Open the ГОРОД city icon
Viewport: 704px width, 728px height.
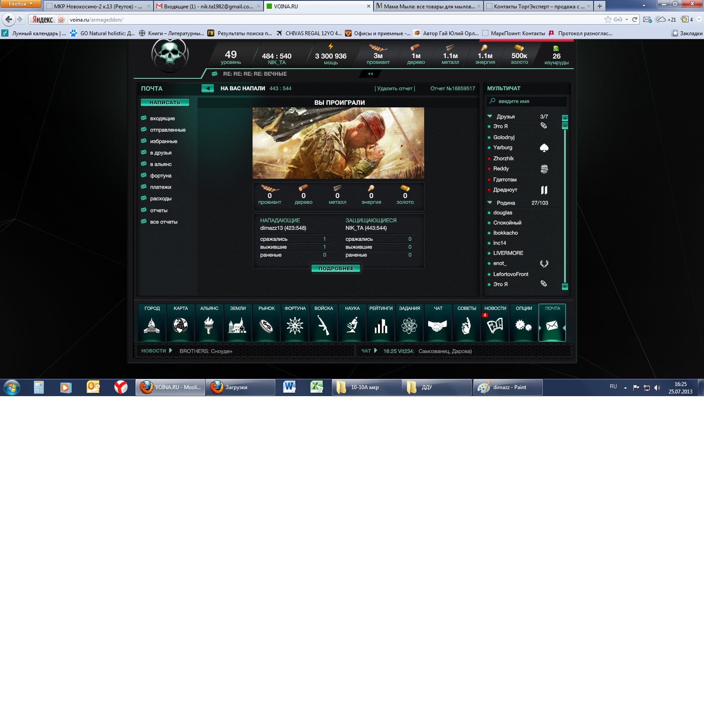pyautogui.click(x=152, y=325)
